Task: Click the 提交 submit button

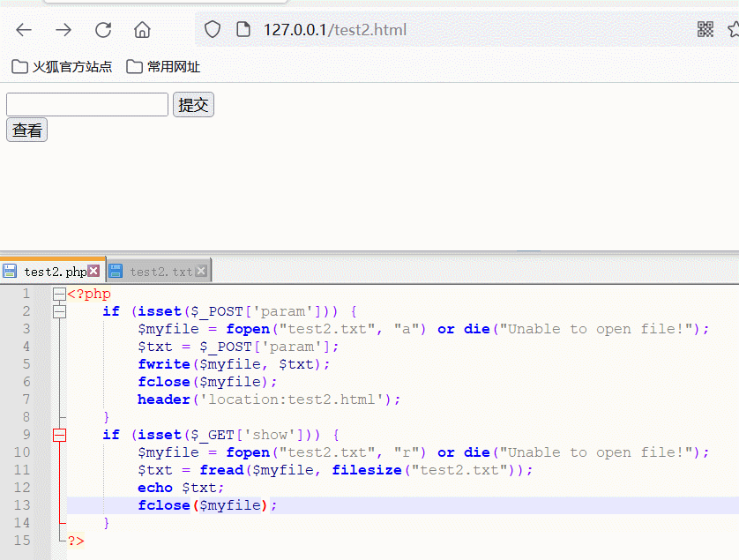Action: coord(193,105)
